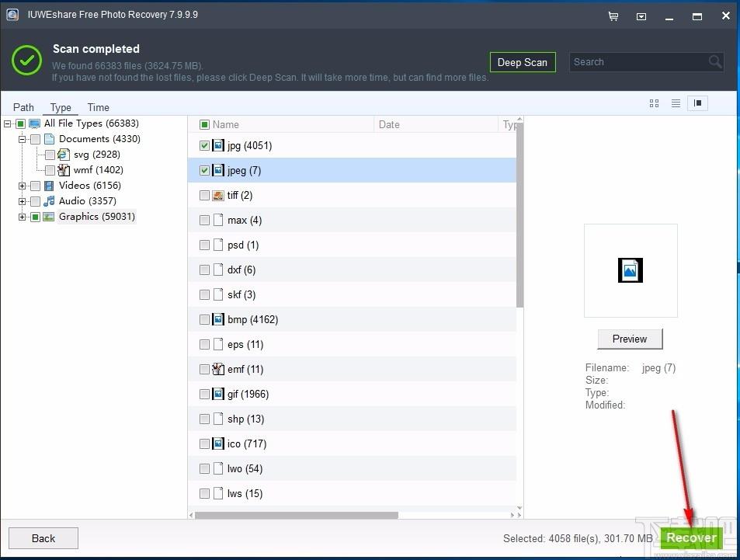This screenshot has height=560, width=740.
Task: Select the dxf (6) row
Action: point(352,270)
